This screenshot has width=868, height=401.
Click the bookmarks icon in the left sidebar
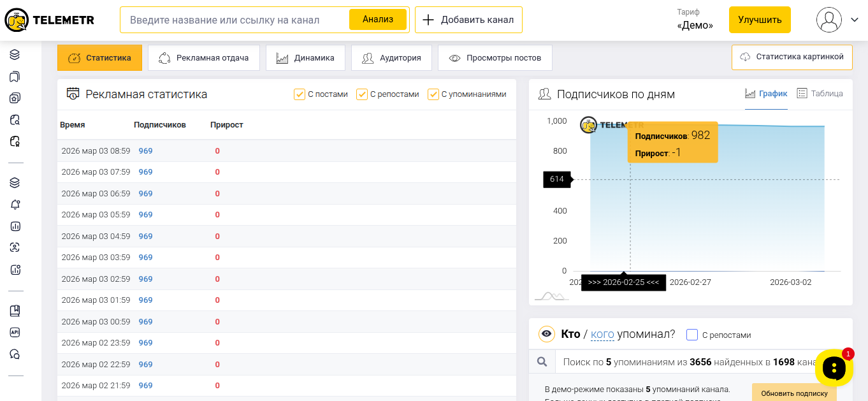pyautogui.click(x=15, y=77)
